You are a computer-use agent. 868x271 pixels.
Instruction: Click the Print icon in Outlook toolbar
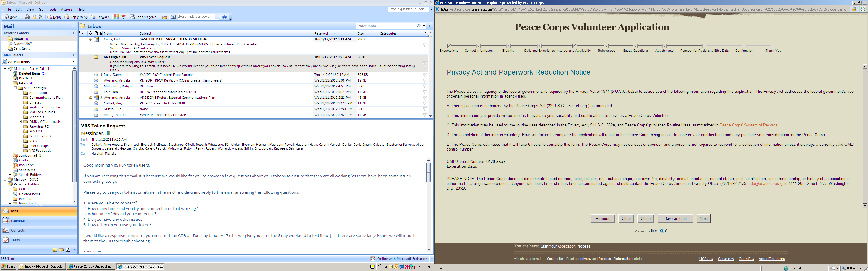[x=27, y=17]
